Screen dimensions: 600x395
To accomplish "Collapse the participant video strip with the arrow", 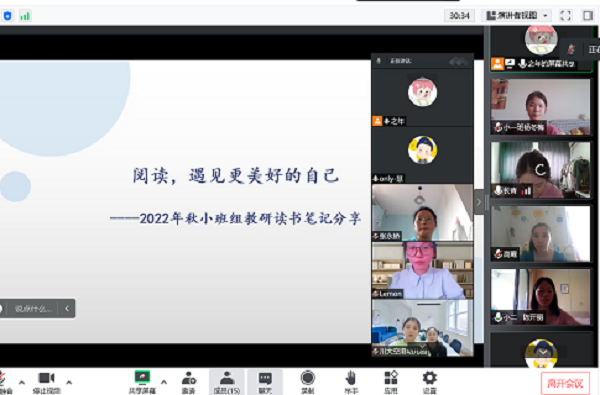I will point(479,202).
